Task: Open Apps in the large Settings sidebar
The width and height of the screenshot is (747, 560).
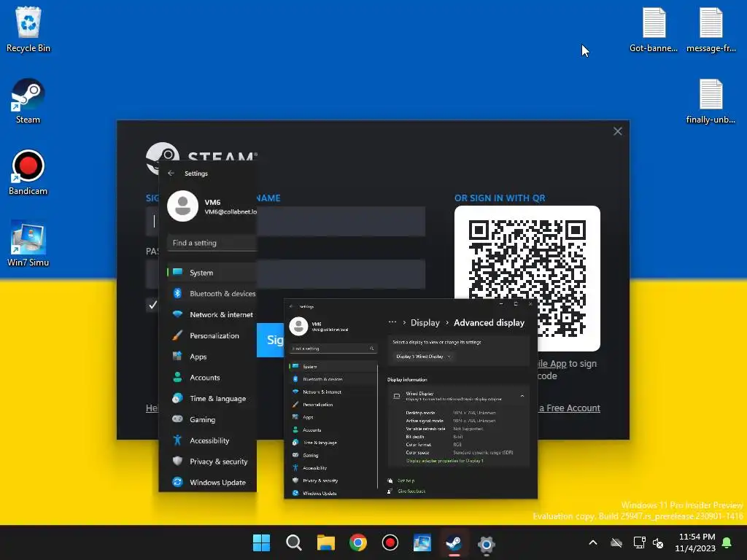Action: pyautogui.click(x=212, y=356)
